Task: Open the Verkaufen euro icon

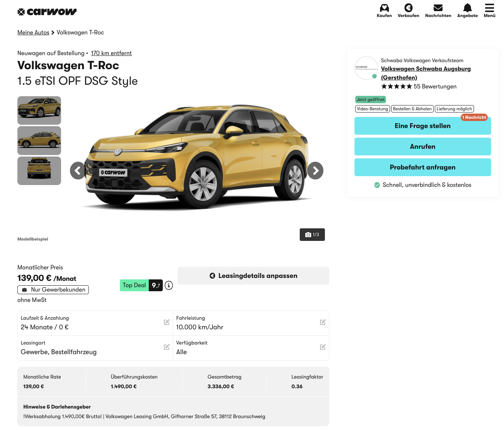Action: click(408, 8)
